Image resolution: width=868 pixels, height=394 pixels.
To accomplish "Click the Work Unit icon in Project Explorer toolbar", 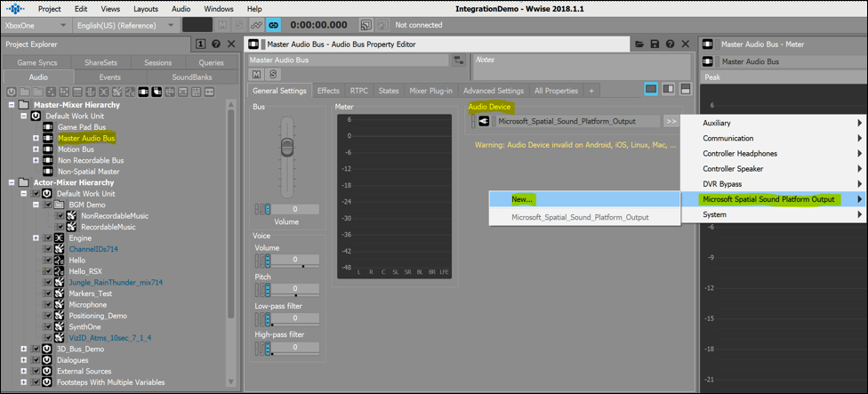I will [12, 92].
